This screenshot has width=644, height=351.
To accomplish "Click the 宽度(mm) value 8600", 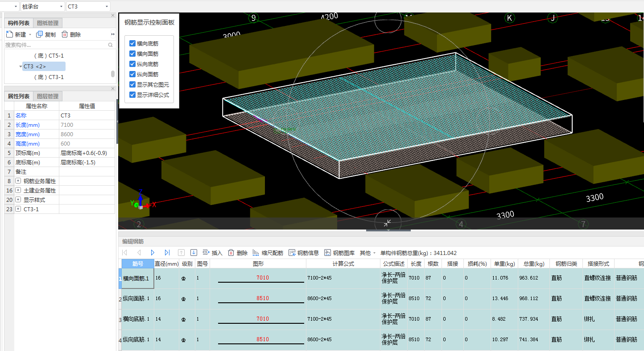I will (87, 134).
